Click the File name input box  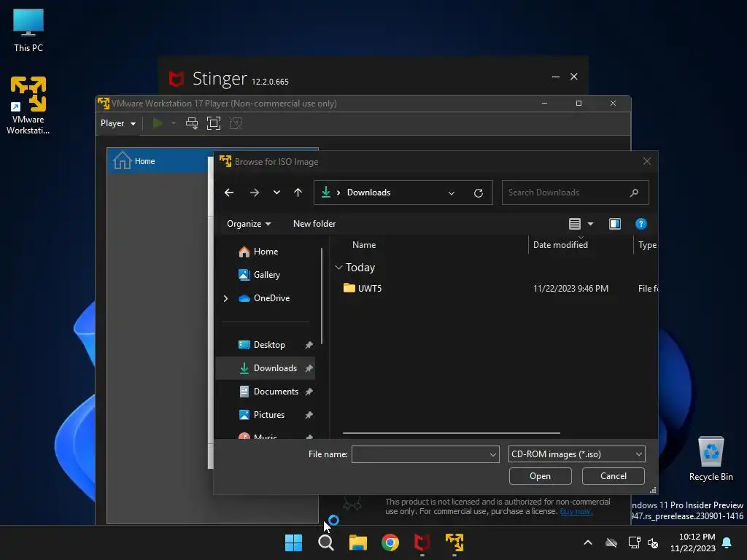(419, 454)
